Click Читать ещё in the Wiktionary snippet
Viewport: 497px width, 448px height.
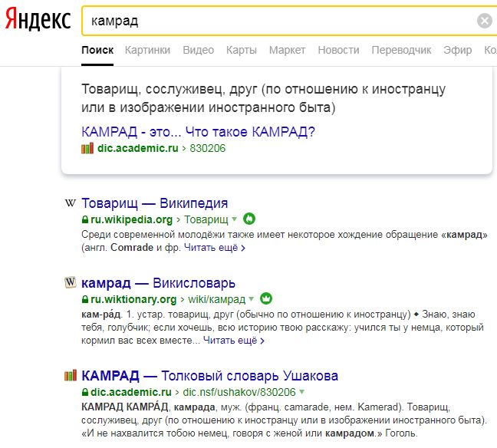[234, 341]
